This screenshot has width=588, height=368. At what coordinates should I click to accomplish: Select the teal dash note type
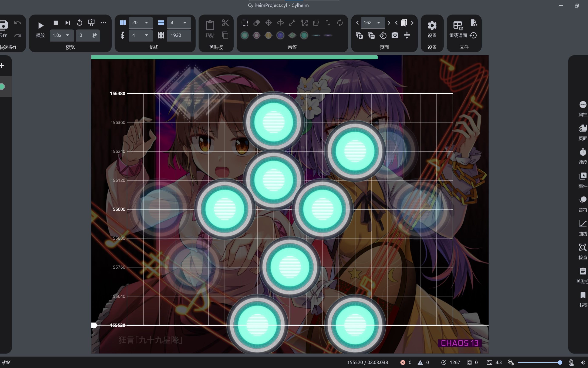(316, 35)
